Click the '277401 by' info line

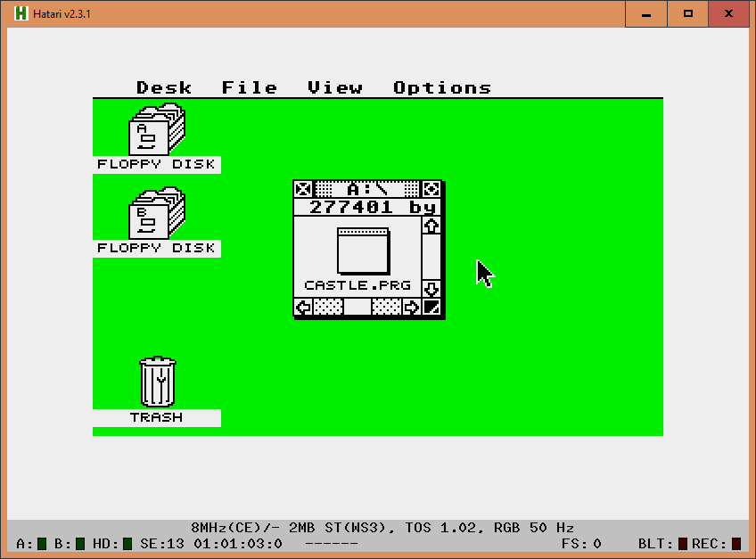[x=367, y=207]
